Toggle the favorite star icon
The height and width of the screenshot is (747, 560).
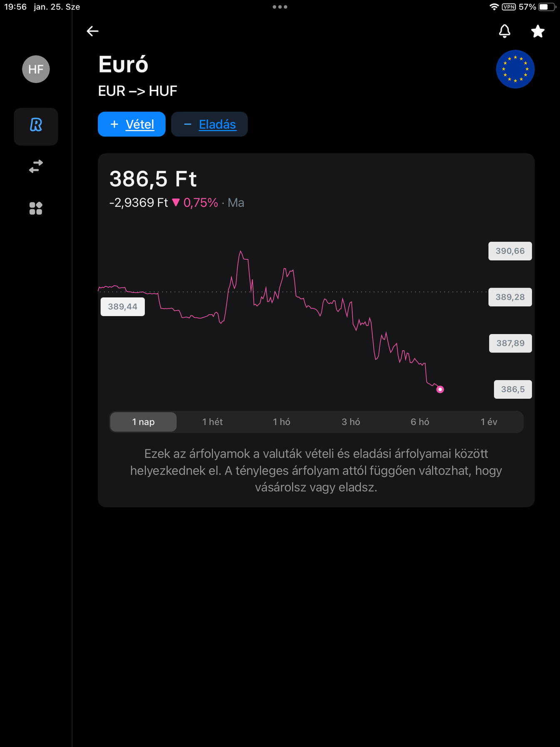point(538,31)
